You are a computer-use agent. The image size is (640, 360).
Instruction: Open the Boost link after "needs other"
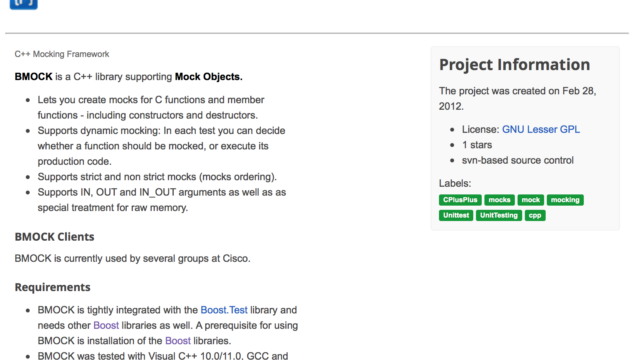106,325
